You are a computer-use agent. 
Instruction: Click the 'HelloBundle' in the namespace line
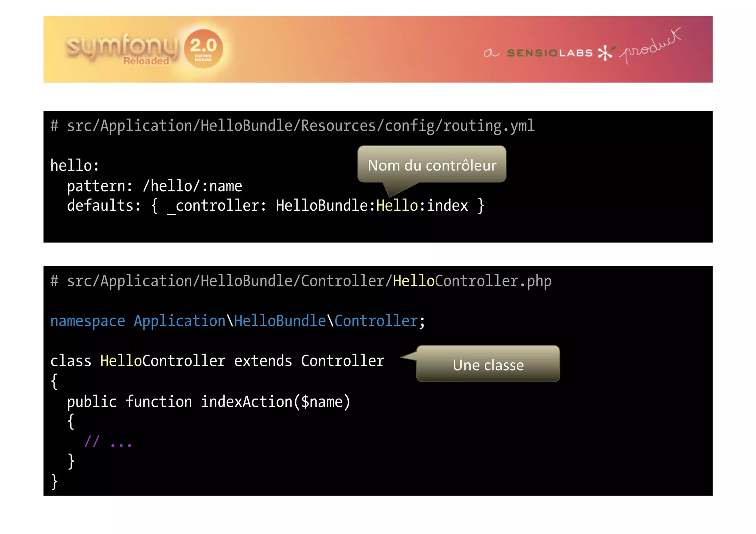point(280,321)
